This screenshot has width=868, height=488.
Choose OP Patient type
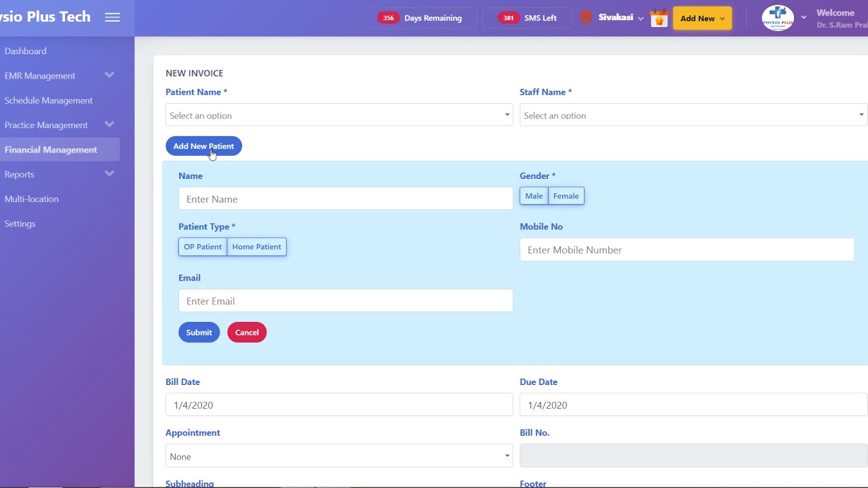point(203,247)
